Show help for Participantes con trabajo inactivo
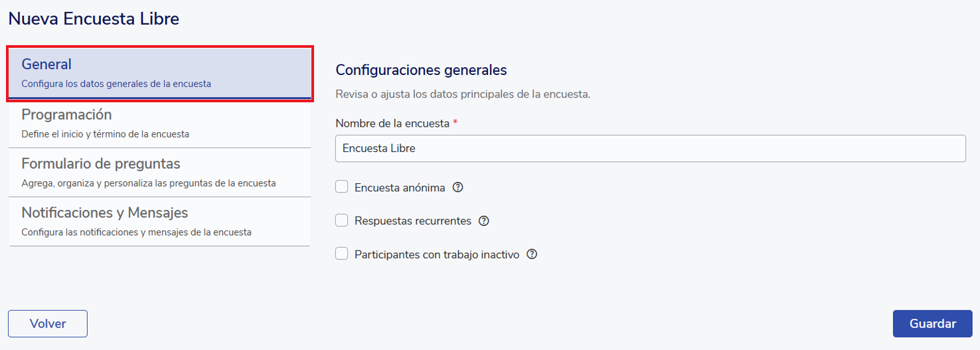 click(x=532, y=254)
